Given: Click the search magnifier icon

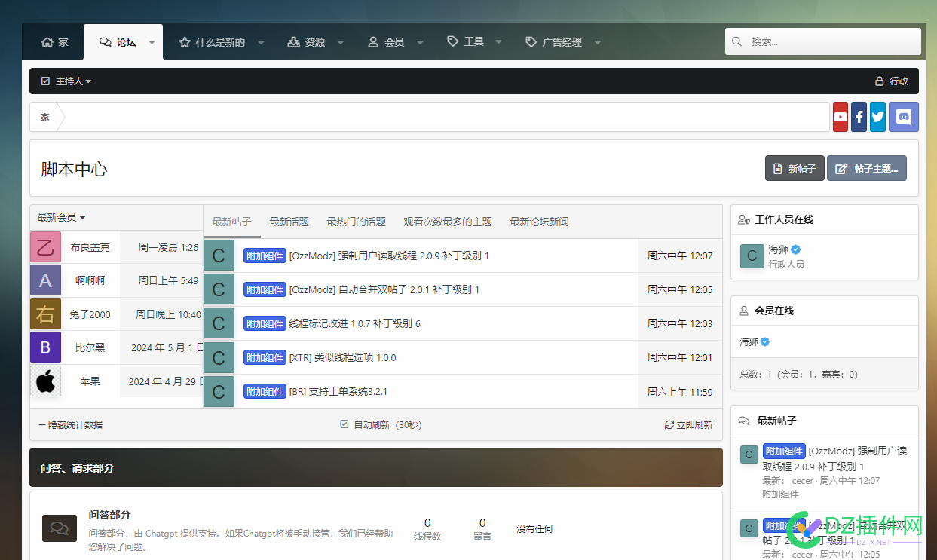Looking at the screenshot, I should [737, 41].
